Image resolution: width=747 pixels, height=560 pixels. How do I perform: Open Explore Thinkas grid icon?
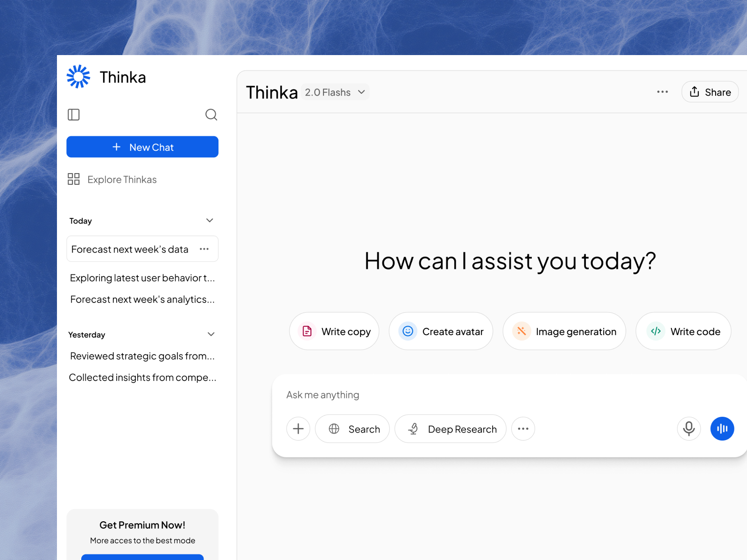point(73,179)
